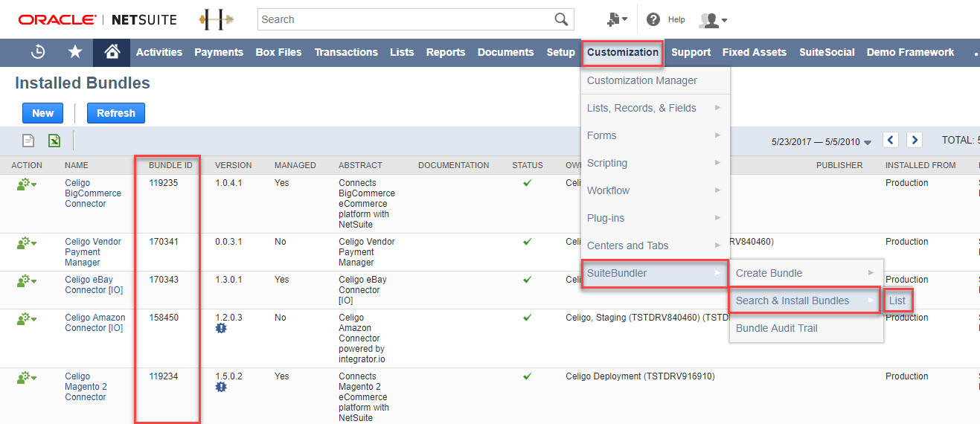Screen dimensions: 980x424
Task: Click bundle ID 158450
Action: 164,318
